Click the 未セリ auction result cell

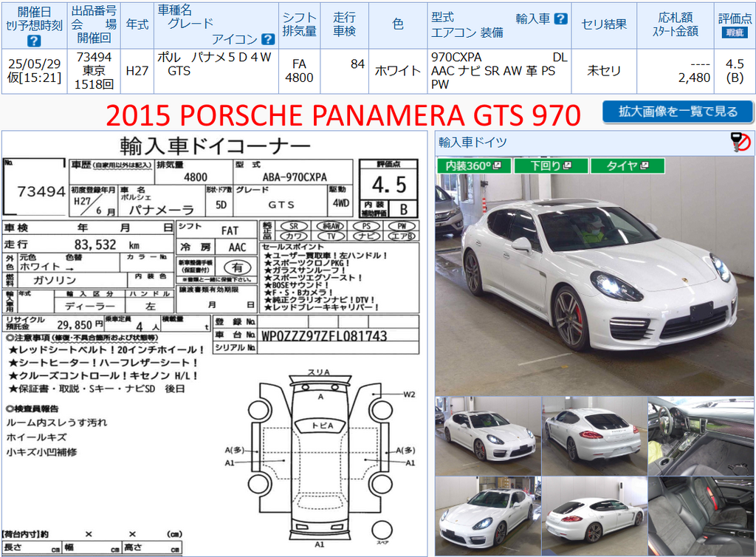(x=604, y=71)
